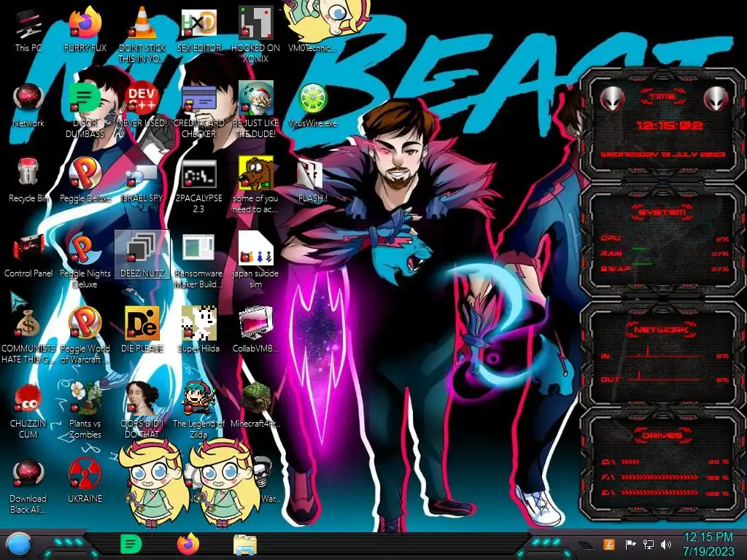
Task: Open the green chat app pinned to taskbar
Action: [131, 544]
